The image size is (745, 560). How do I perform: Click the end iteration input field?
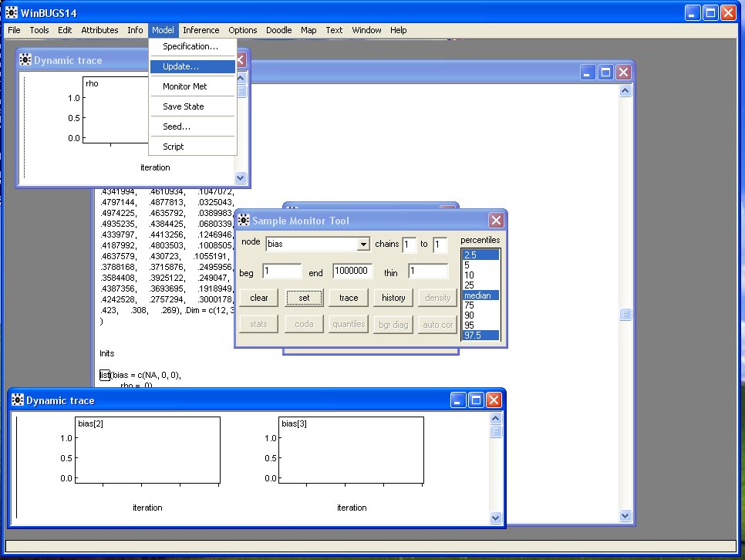(x=352, y=272)
